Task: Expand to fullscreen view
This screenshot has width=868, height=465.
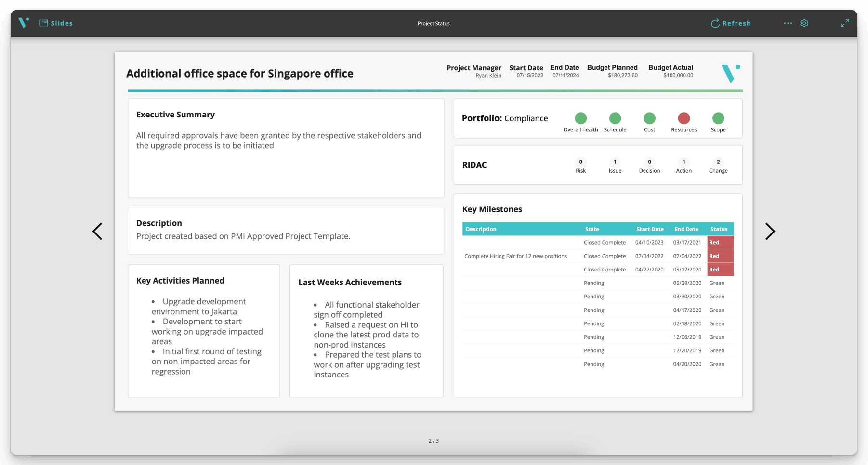Action: click(x=845, y=23)
